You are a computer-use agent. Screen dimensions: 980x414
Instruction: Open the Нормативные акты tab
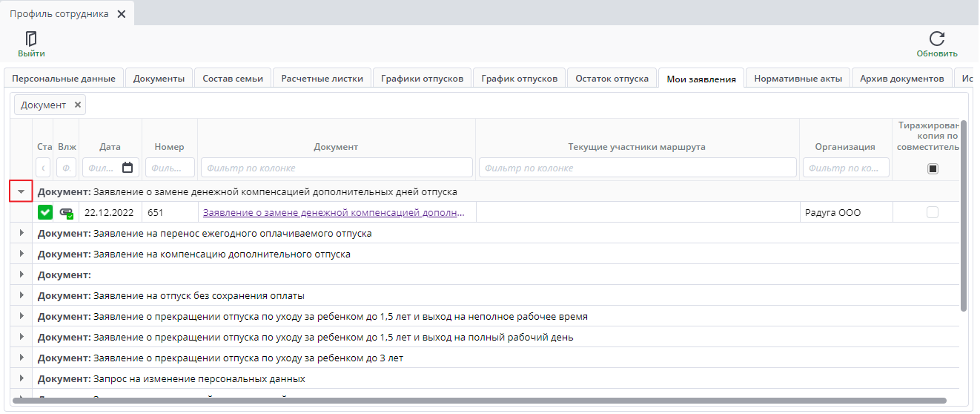click(x=798, y=79)
